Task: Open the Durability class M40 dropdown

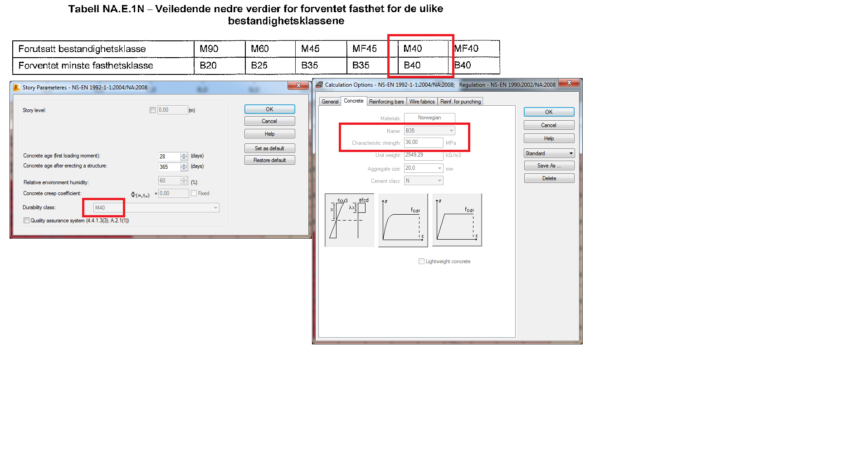Action: [x=215, y=207]
